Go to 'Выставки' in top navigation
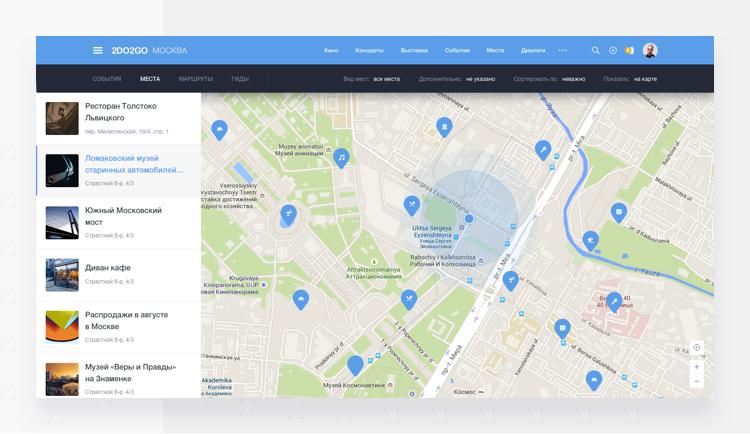Screen dimensions: 750x434 coord(414,50)
